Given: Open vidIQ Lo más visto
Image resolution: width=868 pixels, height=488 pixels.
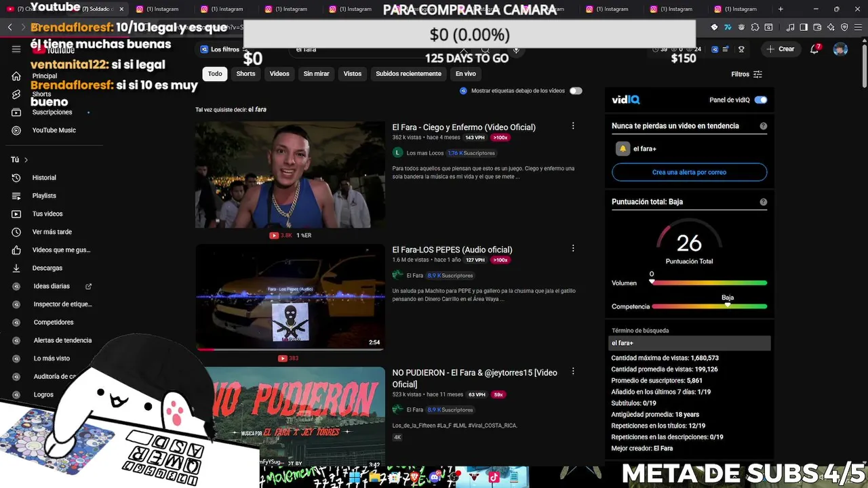Looking at the screenshot, I should 52,359.
